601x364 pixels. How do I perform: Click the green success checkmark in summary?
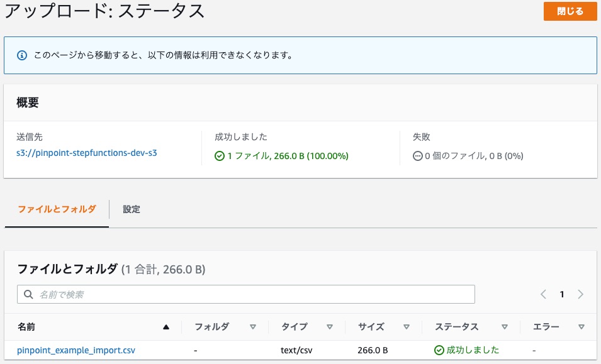[x=219, y=156]
